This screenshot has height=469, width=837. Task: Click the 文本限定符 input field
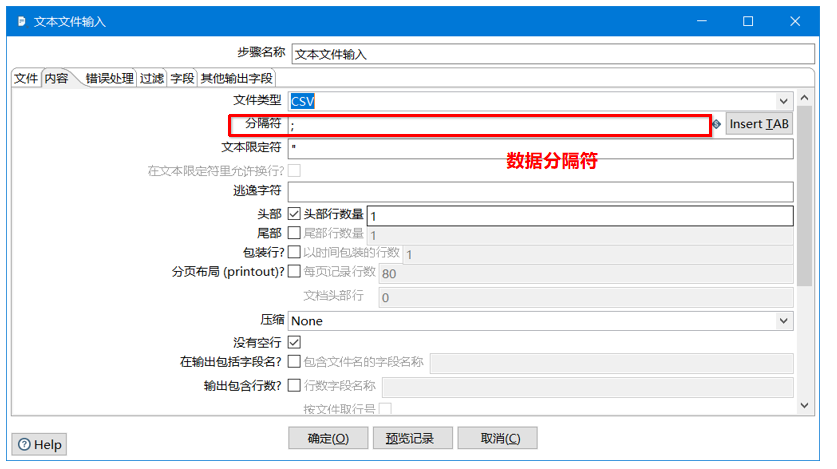click(540, 148)
